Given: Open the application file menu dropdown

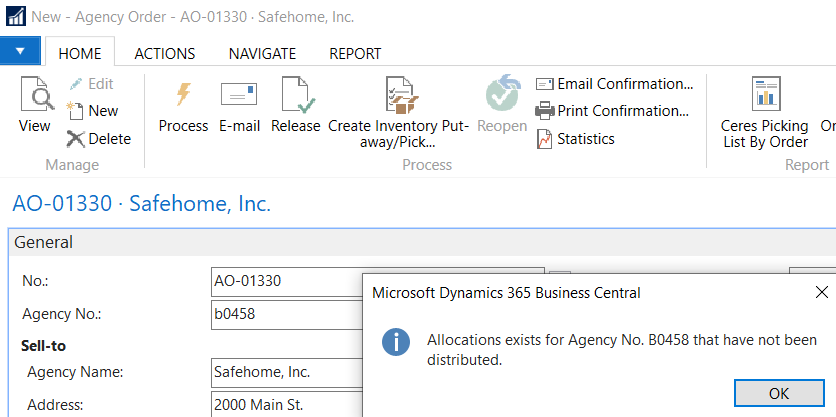Looking at the screenshot, I should coord(20,51).
